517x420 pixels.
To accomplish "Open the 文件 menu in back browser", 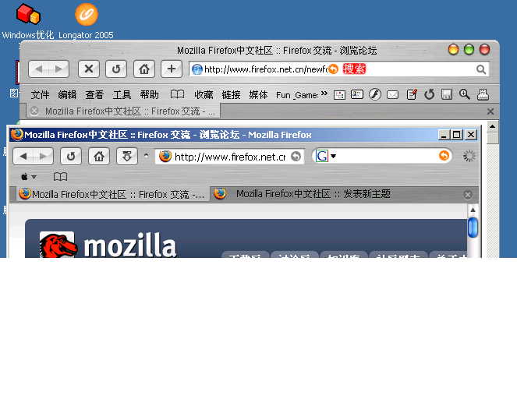I will [40, 95].
